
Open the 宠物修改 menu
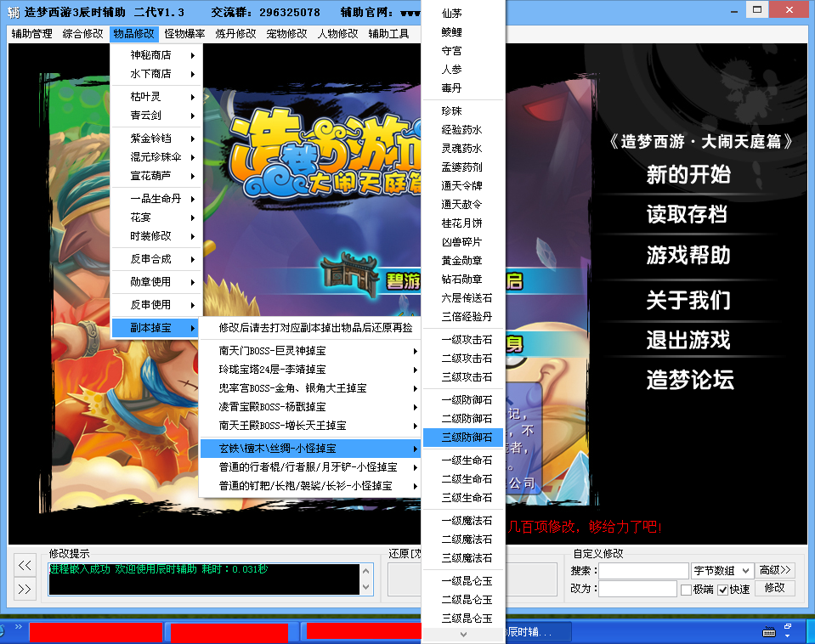tap(286, 34)
